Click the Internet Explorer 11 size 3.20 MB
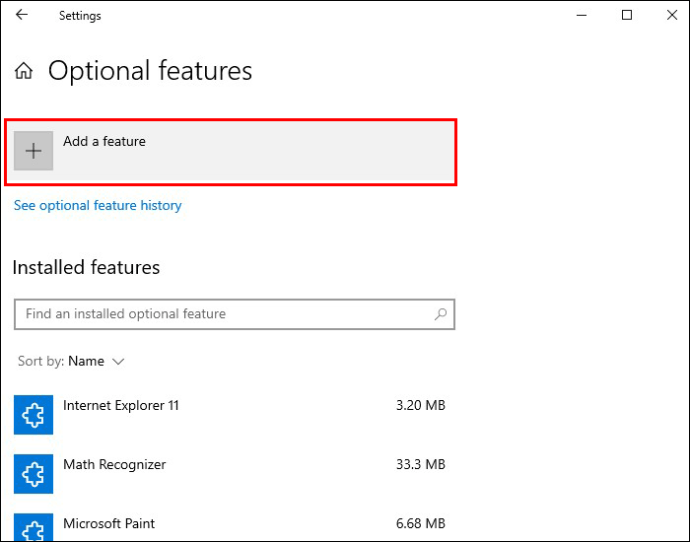This screenshot has height=542, width=690. click(420, 405)
